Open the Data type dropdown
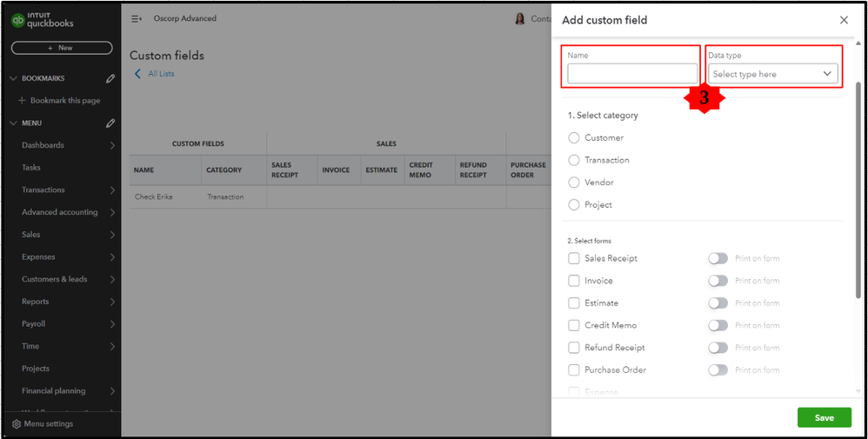Screen dimensions: 868x439 (772, 74)
